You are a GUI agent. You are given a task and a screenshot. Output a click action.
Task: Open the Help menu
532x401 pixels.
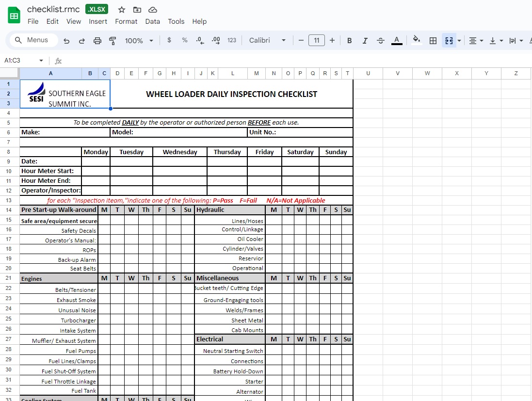199,21
